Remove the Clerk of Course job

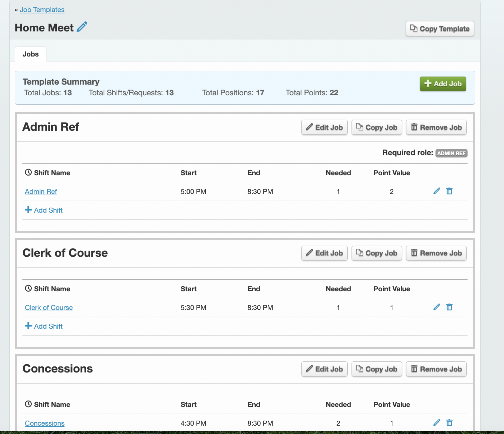pyautogui.click(x=436, y=253)
